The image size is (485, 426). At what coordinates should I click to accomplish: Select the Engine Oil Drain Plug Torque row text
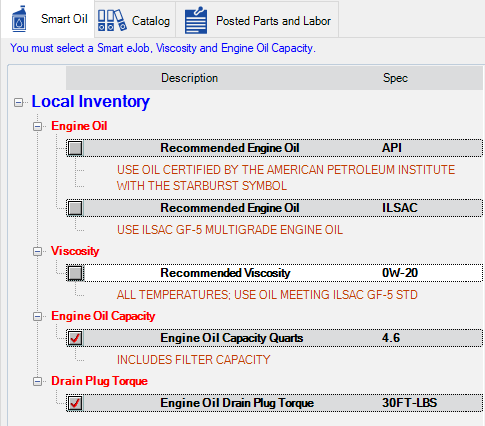pyautogui.click(x=237, y=403)
